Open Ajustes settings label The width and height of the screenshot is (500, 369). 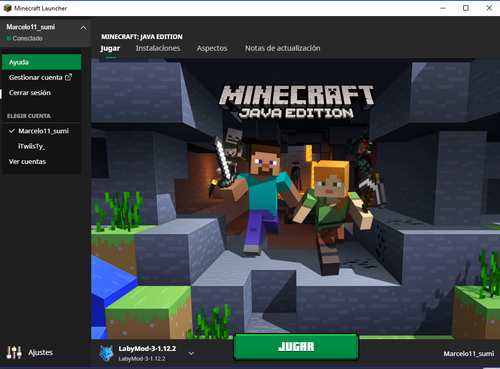coord(41,352)
